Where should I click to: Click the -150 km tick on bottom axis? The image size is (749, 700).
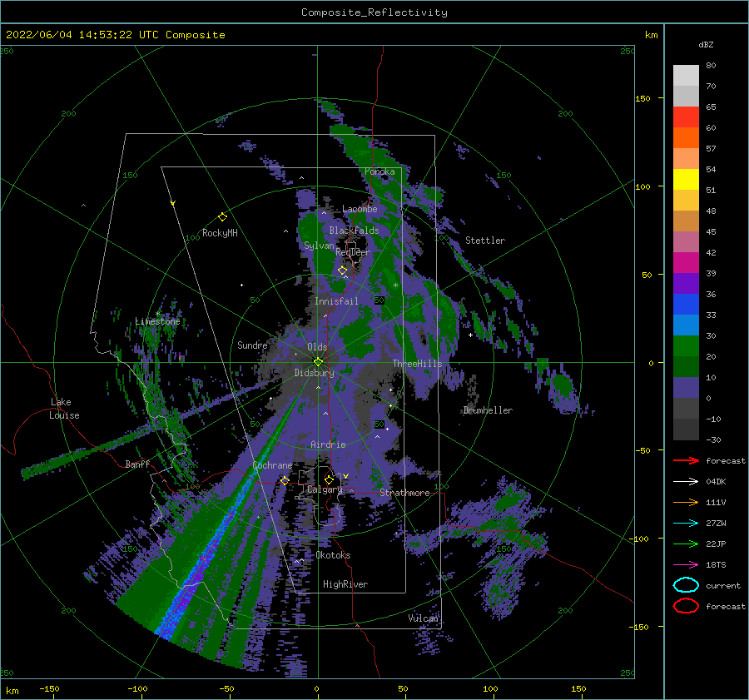point(49,688)
